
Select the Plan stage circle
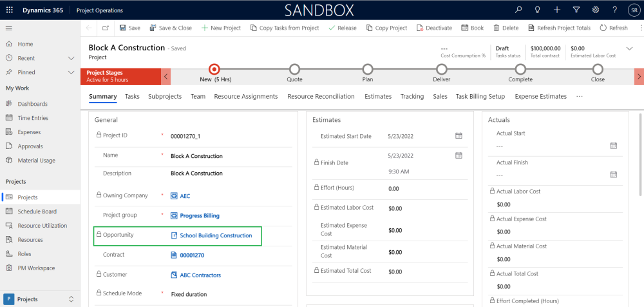coord(368,69)
